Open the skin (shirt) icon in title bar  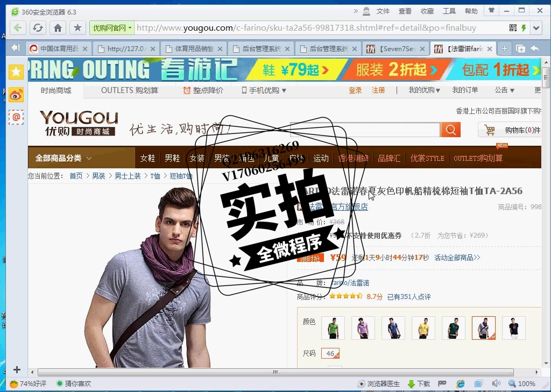pos(492,11)
